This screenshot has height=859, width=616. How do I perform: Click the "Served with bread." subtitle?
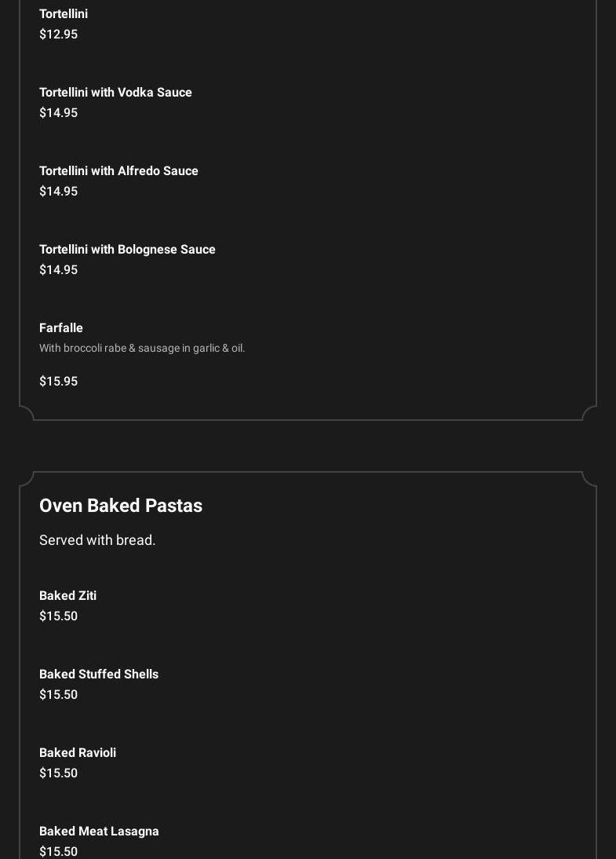point(97,540)
